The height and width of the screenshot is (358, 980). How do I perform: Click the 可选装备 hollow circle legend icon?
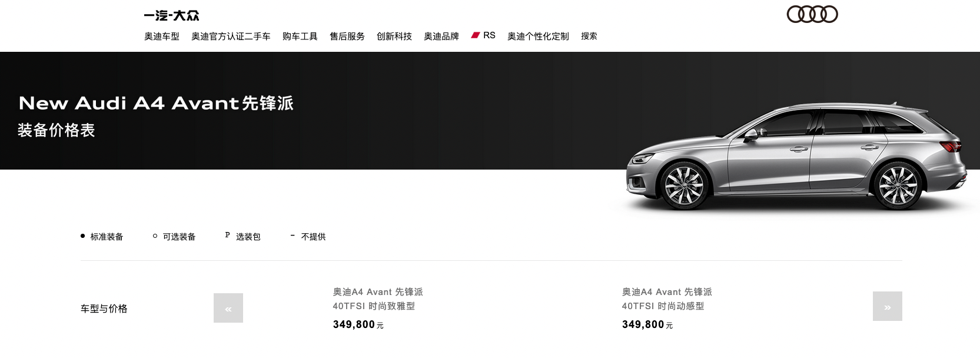coord(155,236)
